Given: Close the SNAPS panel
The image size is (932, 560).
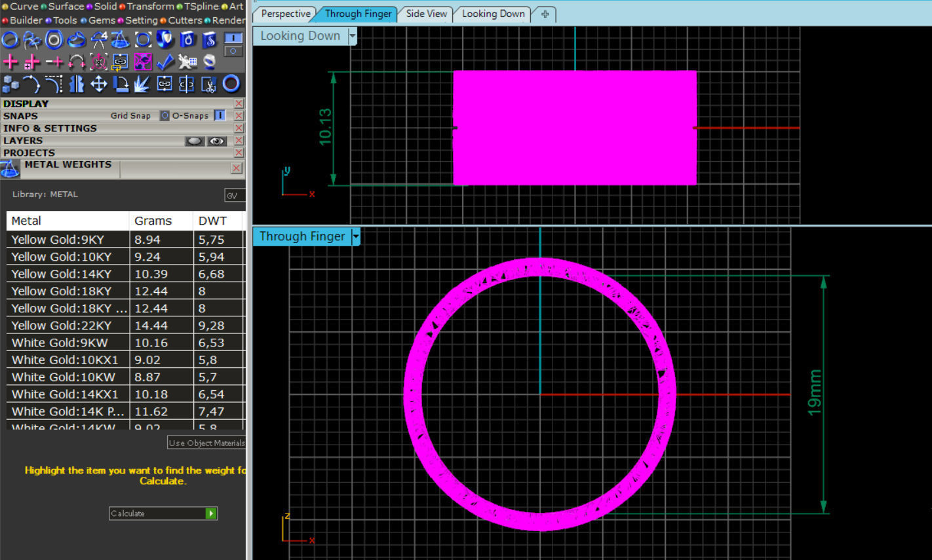Looking at the screenshot, I should (x=239, y=115).
